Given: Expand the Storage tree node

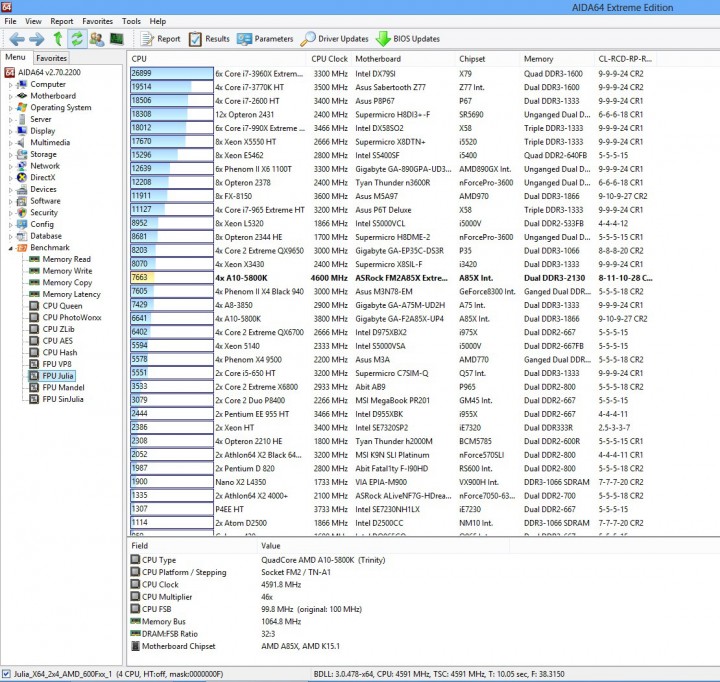Looking at the screenshot, I should click(11, 154).
